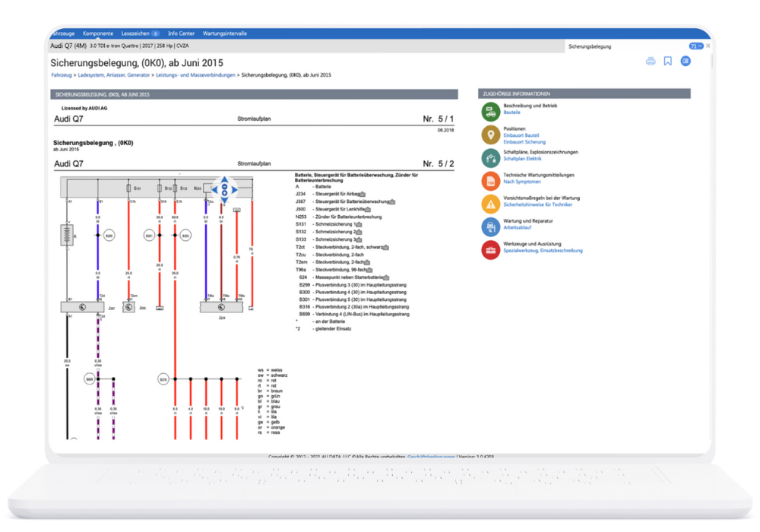Viewport: 760px width, 532px height.
Task: Click red Werkzeuge und Ausrüstung toolbox icon
Action: pyautogui.click(x=490, y=250)
